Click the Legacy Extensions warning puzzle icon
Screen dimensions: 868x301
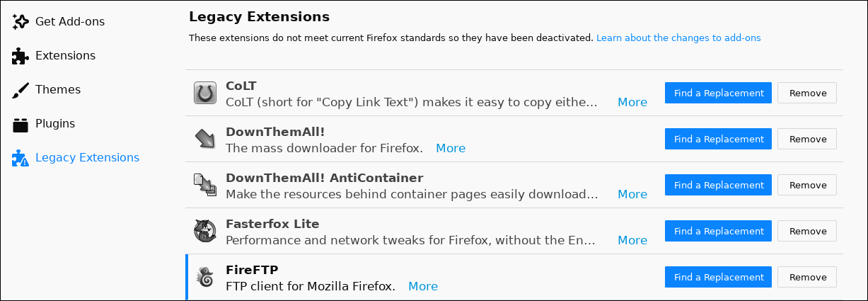(21, 158)
